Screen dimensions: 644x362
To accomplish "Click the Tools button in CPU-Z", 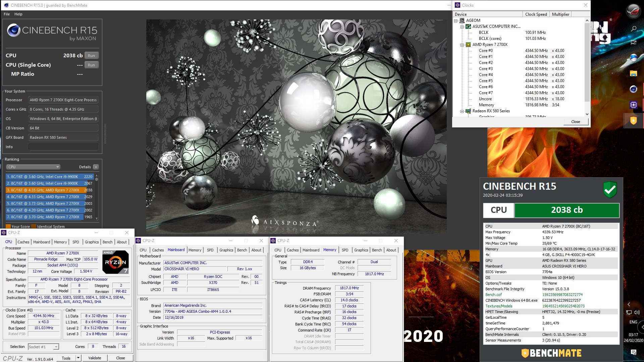I will (66, 358).
